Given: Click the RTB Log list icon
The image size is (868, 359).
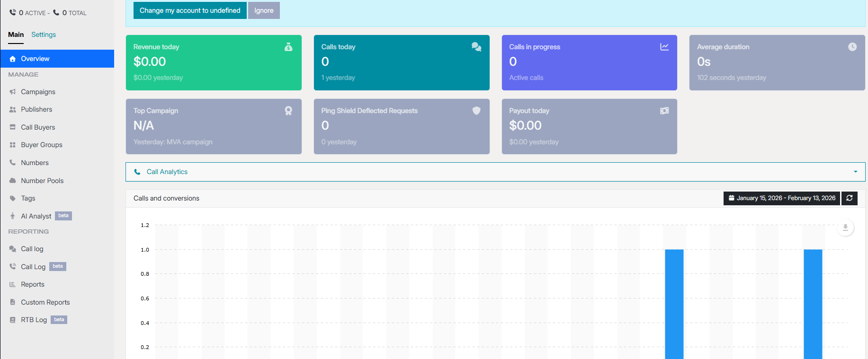Looking at the screenshot, I should point(13,320).
